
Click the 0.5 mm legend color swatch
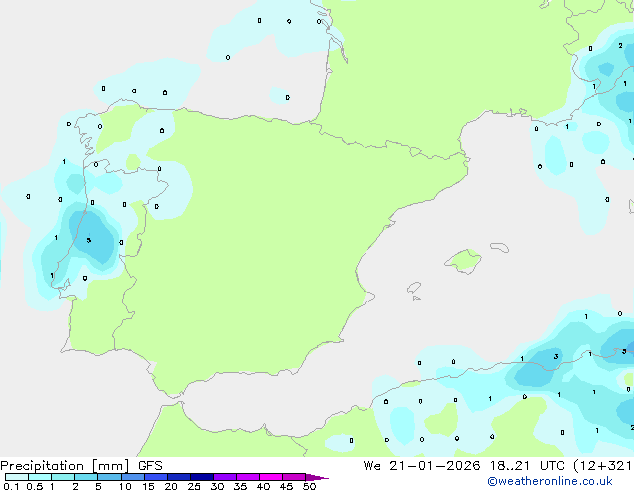tap(40, 477)
